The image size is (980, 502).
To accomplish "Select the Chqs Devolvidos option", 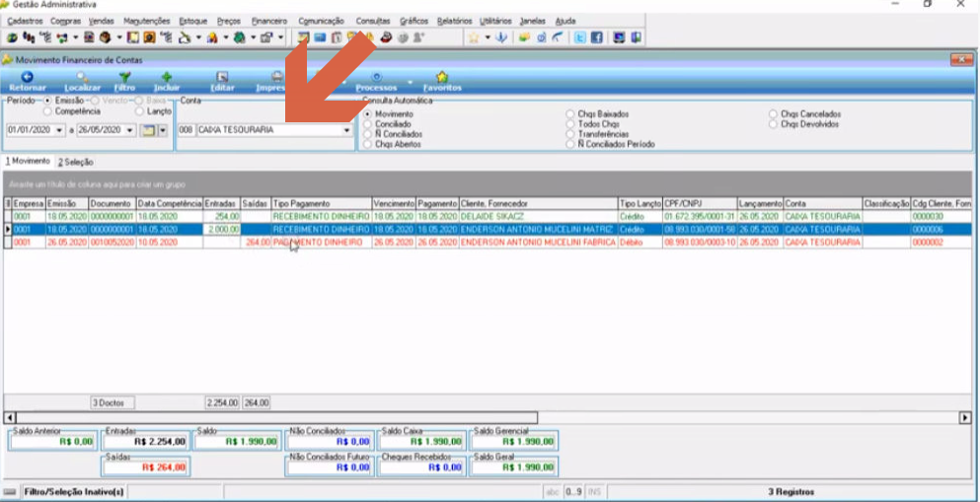I will (x=773, y=124).
